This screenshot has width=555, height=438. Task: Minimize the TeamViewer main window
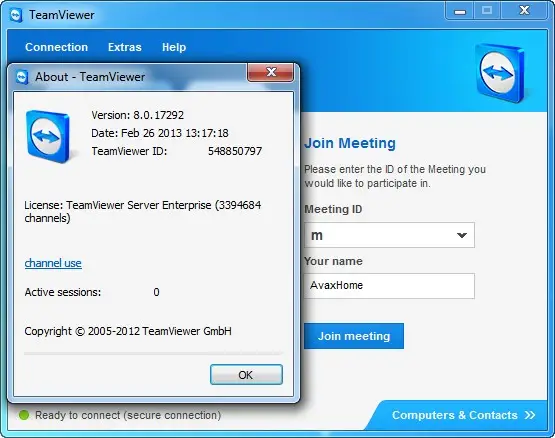point(460,12)
